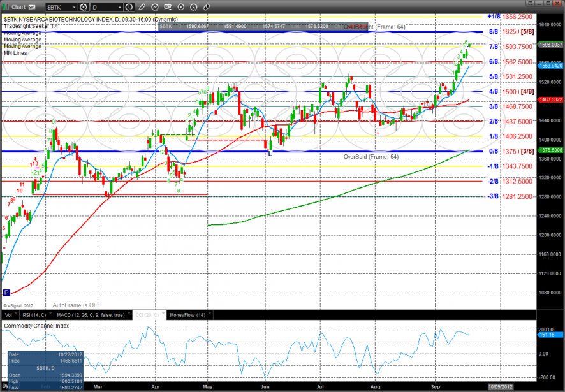Switch to the Vol tab
Viewport: 565px width, 392px height.
coord(8,314)
